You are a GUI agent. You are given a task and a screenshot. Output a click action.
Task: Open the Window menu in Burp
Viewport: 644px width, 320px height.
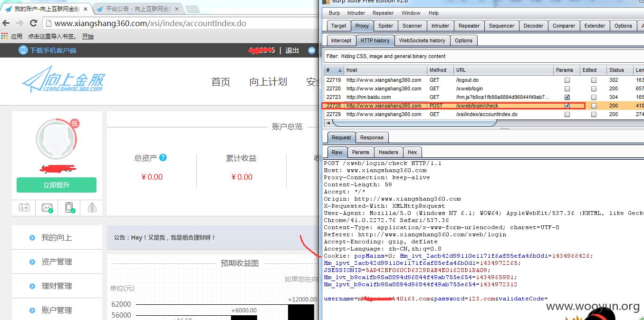coord(411,13)
